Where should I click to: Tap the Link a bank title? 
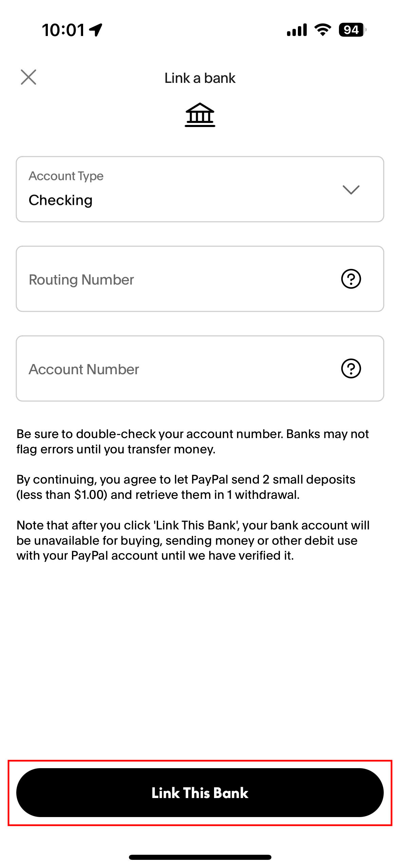[x=200, y=78]
